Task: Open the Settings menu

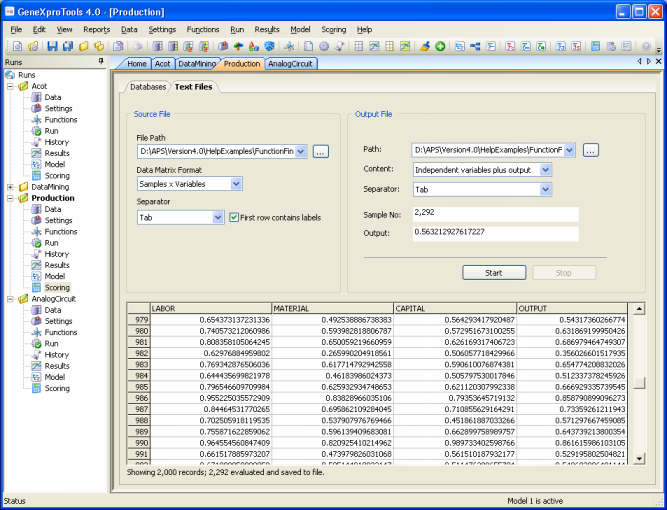Action: tap(162, 29)
